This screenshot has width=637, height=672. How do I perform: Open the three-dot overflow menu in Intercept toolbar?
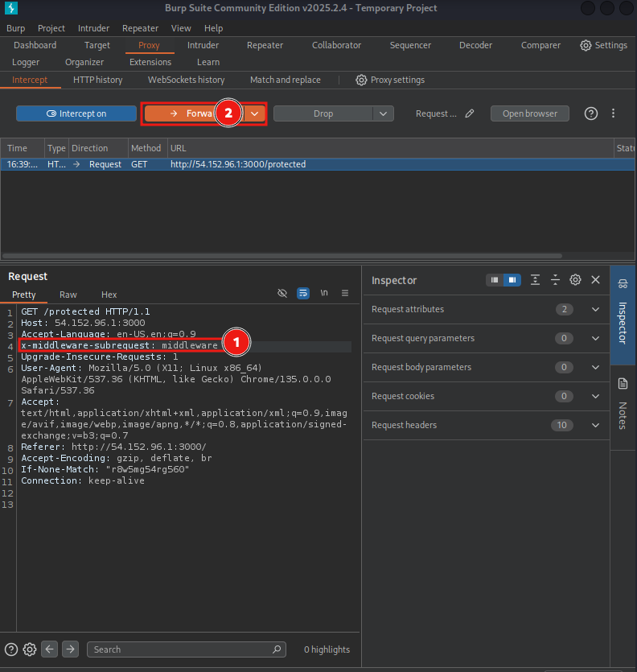pos(613,113)
